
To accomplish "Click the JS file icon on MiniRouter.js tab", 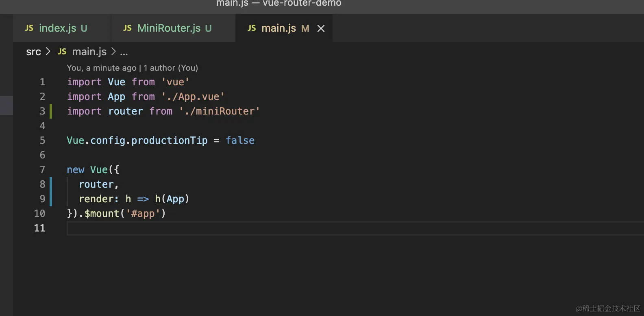I will click(127, 28).
